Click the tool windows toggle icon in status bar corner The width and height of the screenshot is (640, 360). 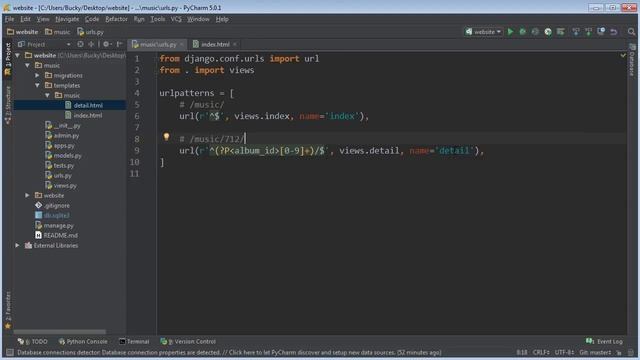point(10,352)
